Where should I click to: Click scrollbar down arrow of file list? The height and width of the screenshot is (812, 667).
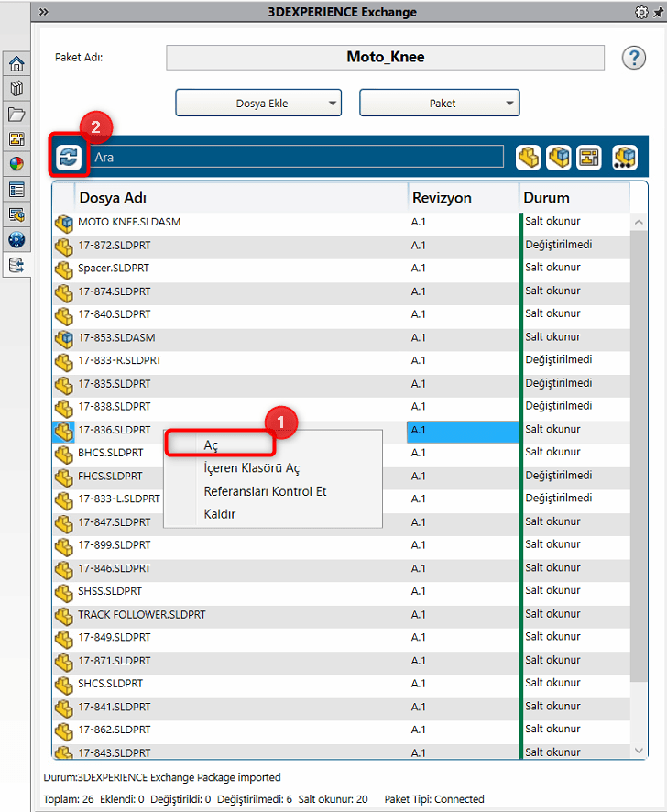click(639, 751)
